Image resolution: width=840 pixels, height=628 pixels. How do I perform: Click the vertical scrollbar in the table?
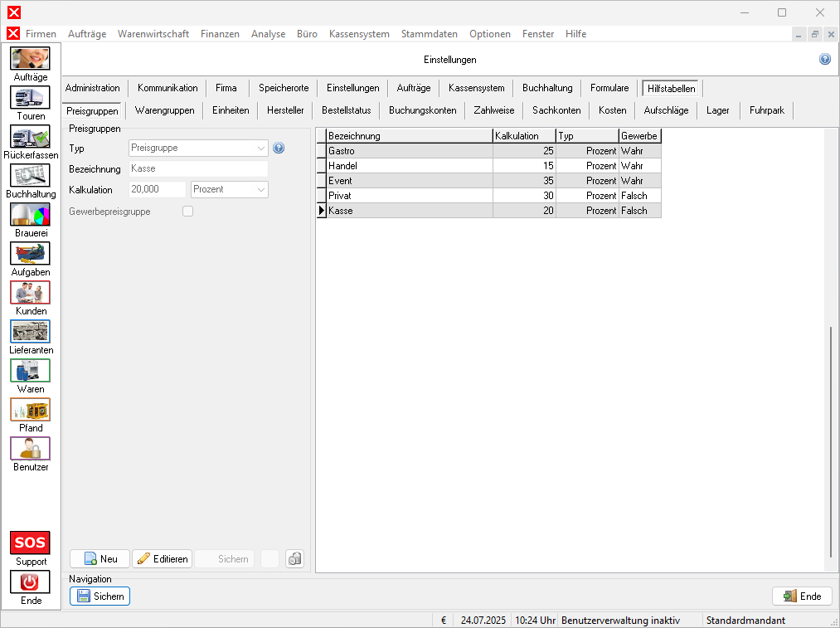pyautogui.click(x=830, y=441)
